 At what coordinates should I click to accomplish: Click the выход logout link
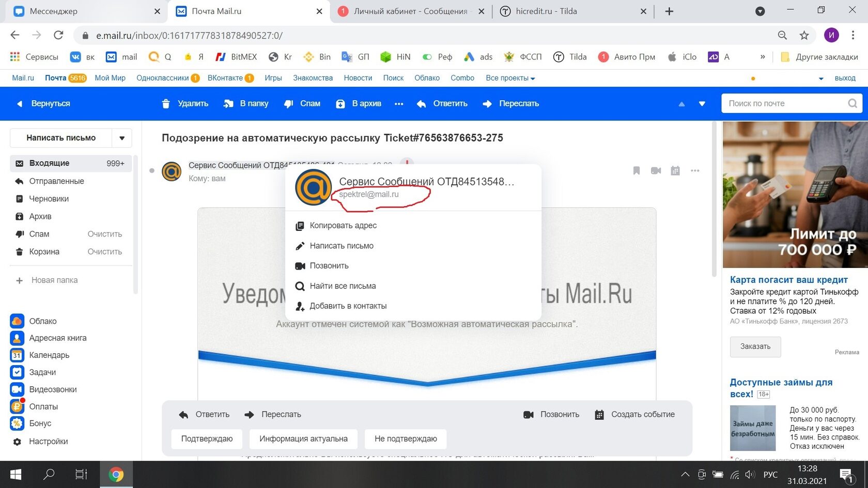click(845, 78)
